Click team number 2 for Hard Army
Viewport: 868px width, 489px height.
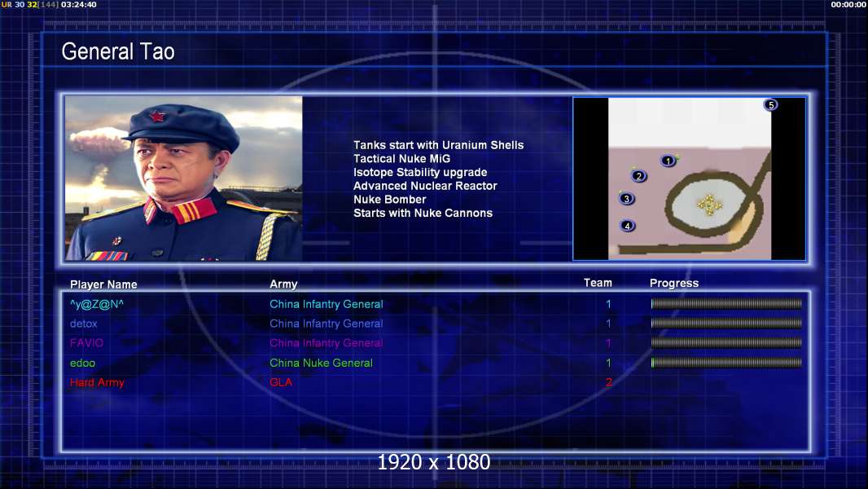tap(608, 382)
